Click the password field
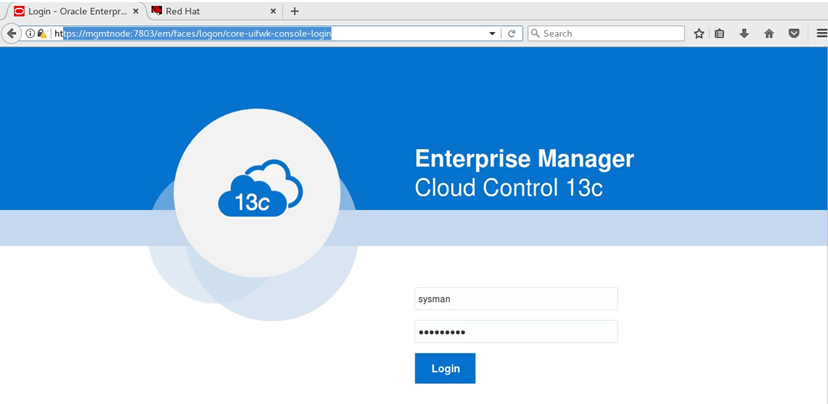Image resolution: width=828 pixels, height=404 pixels. (516, 332)
